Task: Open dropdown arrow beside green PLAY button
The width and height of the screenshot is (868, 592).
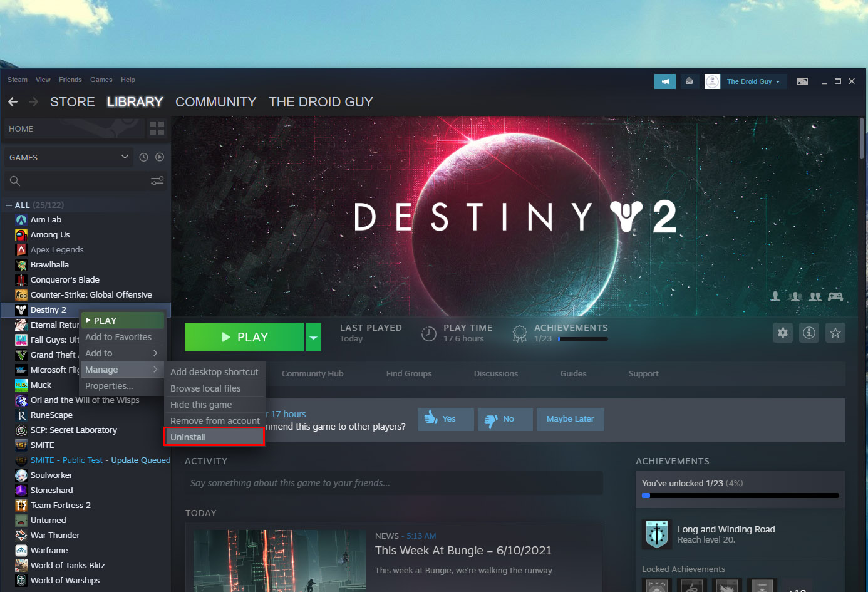Action: [x=313, y=337]
